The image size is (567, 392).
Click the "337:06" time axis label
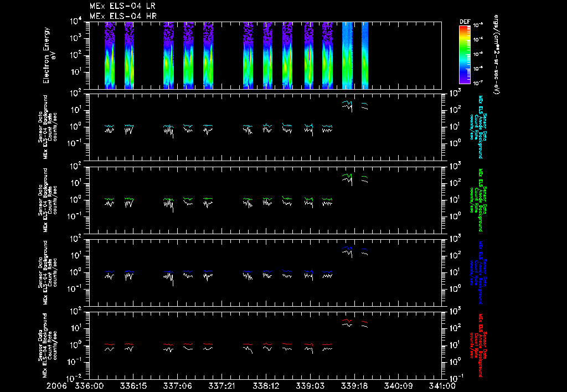click(177, 386)
